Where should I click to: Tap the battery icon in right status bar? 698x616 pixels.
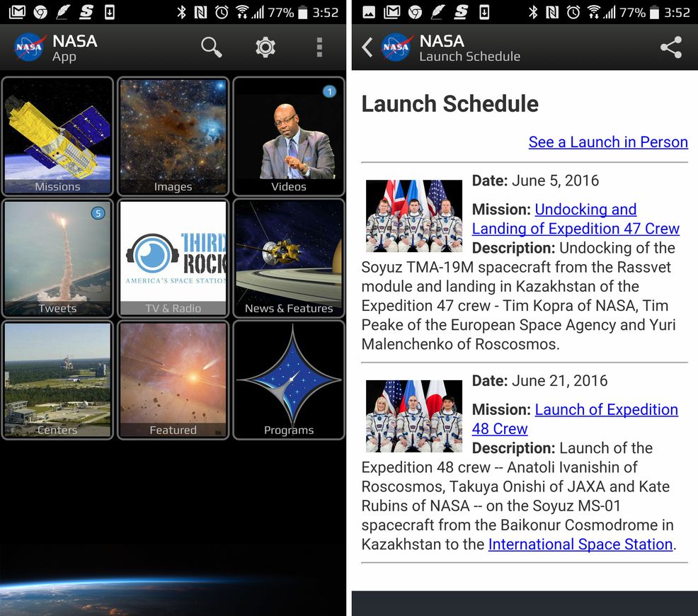pos(654,12)
